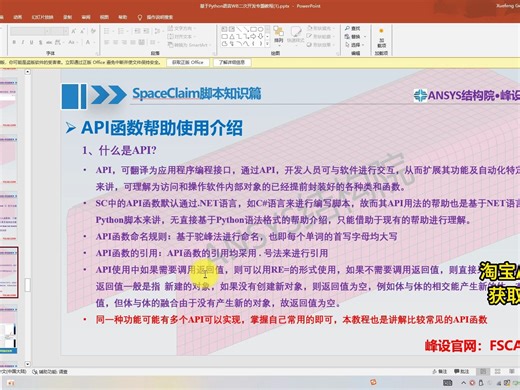Open the Text Direction dropdown
The image size is (520, 390).
click(182, 28)
